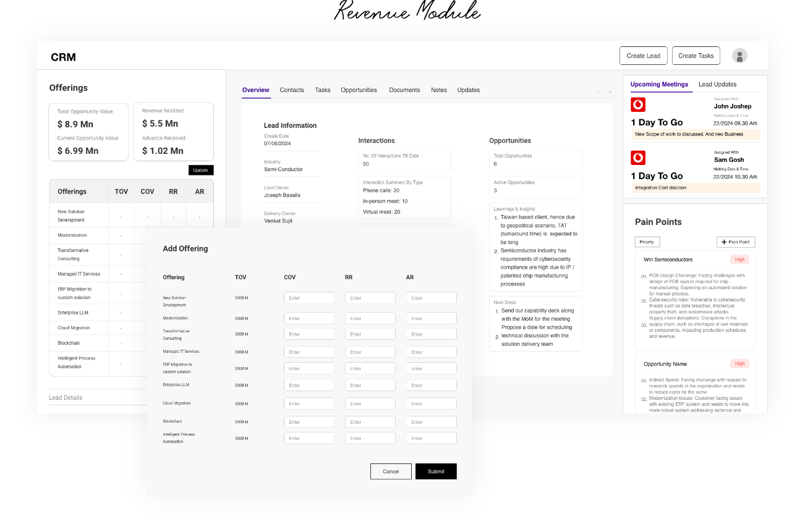Viewport: 805px width, 532px height.
Task: Click the right arrow beside the tabs
Action: (610, 92)
